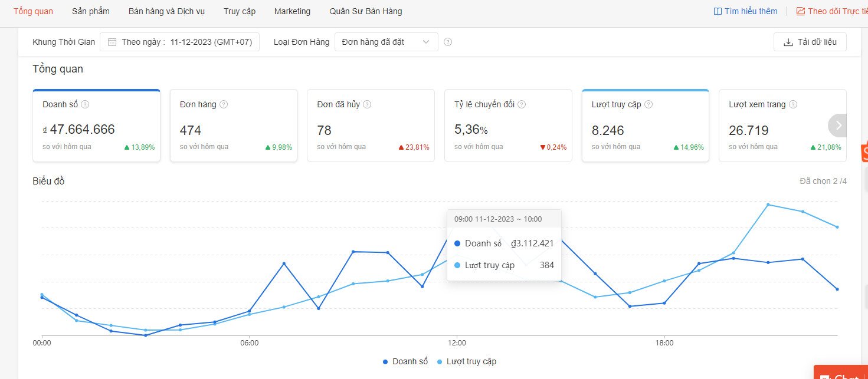
Task: Click the help icon next to Lượt truy cập
Action: click(648, 104)
